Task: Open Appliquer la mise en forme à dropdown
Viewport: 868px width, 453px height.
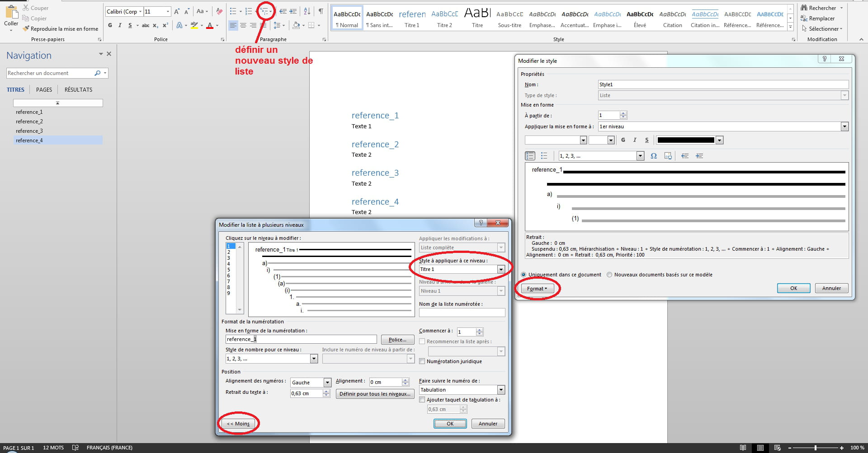Action: (x=844, y=126)
